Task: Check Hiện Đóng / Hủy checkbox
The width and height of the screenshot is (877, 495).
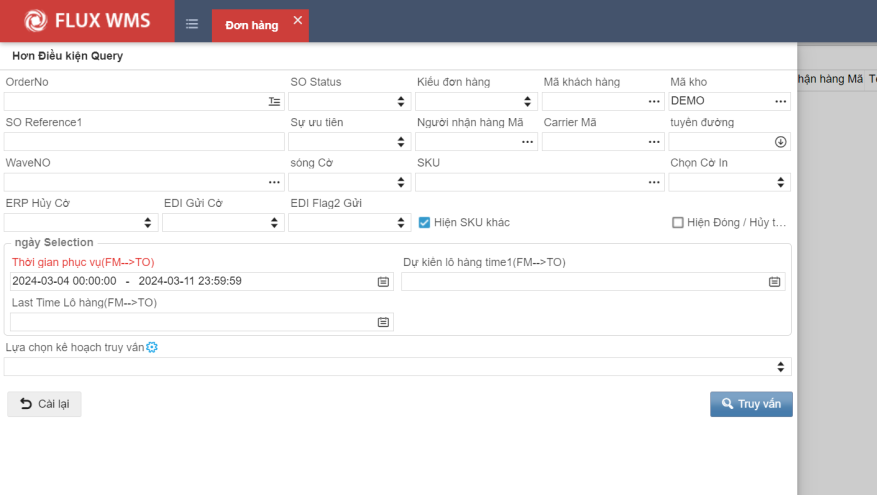Action: (x=677, y=223)
